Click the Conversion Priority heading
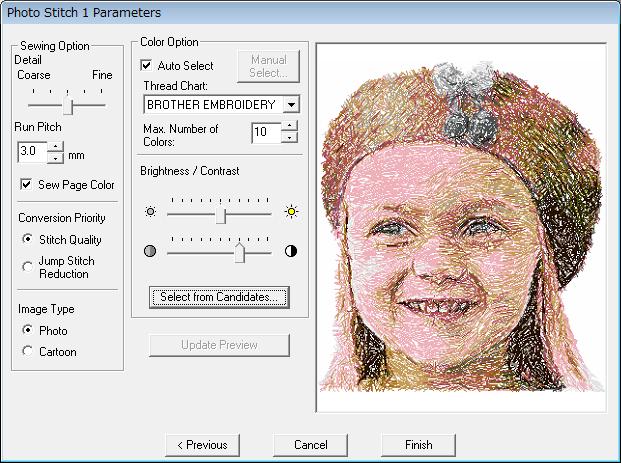This screenshot has height=463, width=621. (x=62, y=218)
